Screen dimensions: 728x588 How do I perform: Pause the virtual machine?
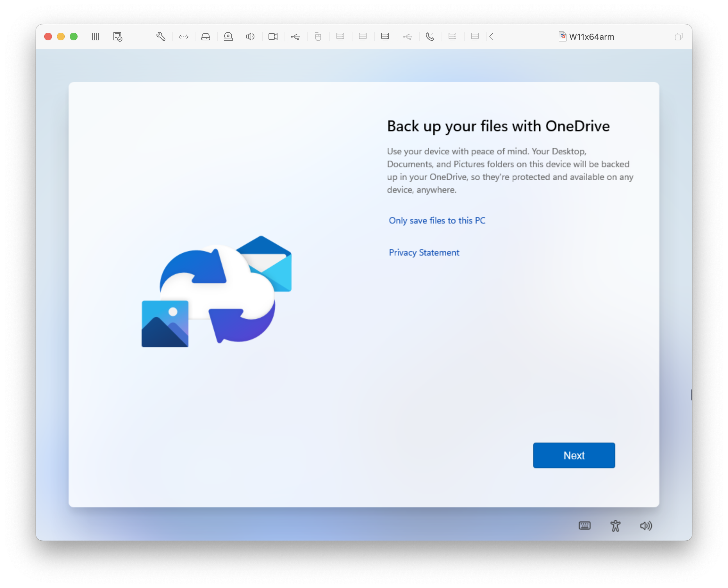[x=95, y=37]
